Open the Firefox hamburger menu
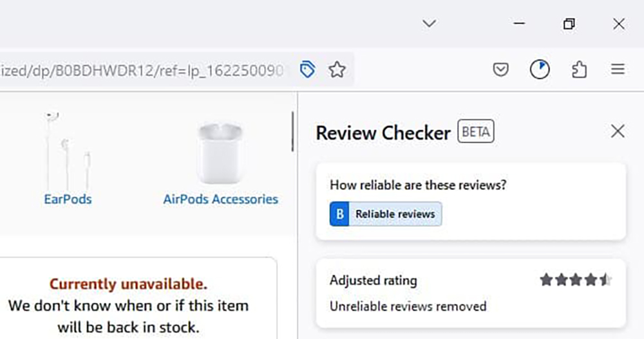 pyautogui.click(x=618, y=69)
